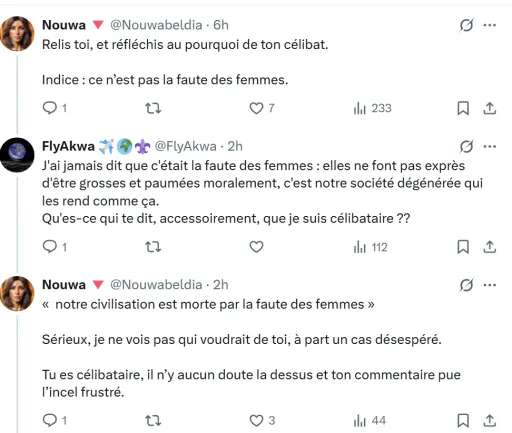512x433 pixels.
Task: Open more options on Nouwa's 6h tweet
Action: point(489,25)
